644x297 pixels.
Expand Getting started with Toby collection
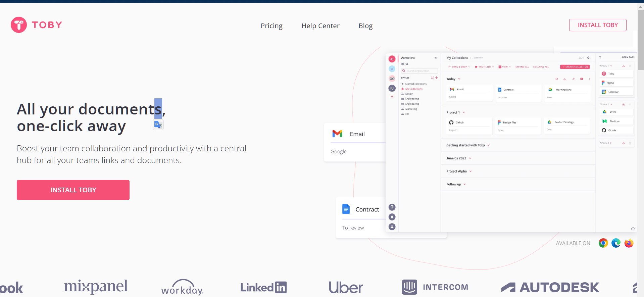[489, 145]
